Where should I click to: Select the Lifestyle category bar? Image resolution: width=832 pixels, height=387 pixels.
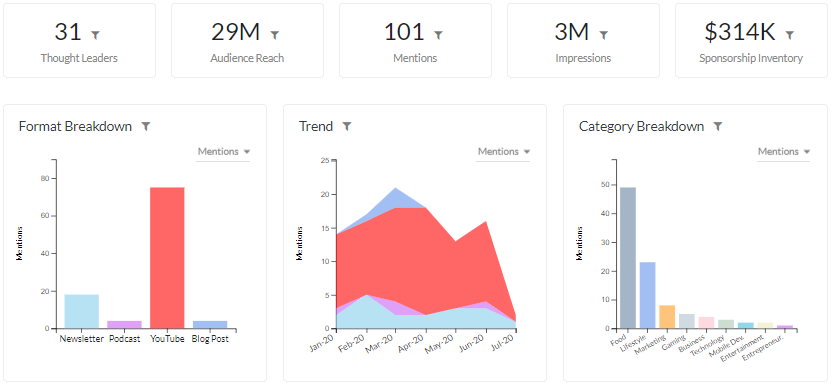[647, 295]
